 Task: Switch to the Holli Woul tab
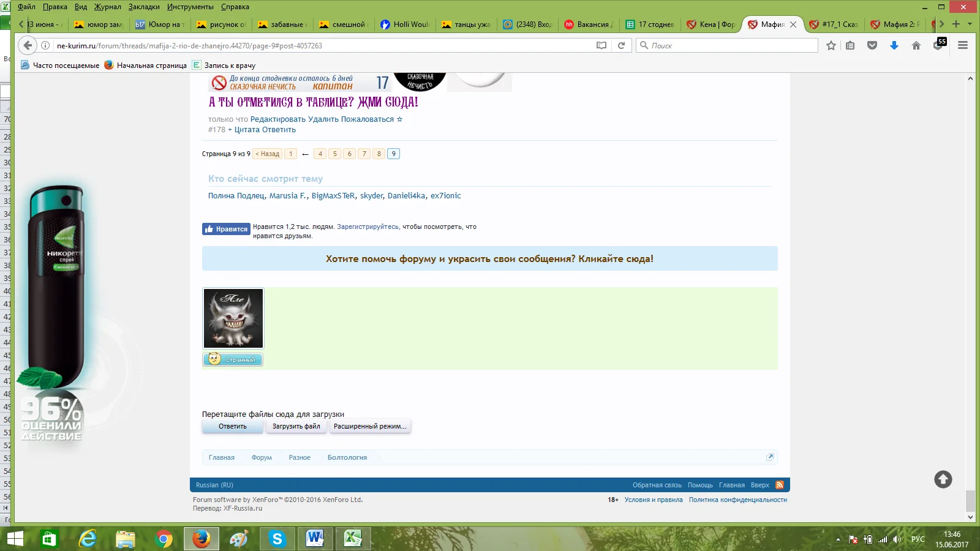[x=404, y=24]
